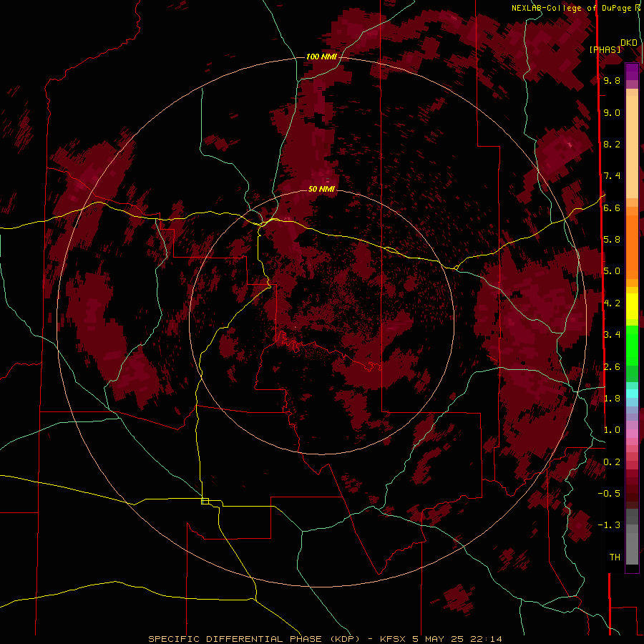Select the 2.6 legend value
644x644 pixels.
[612, 367]
